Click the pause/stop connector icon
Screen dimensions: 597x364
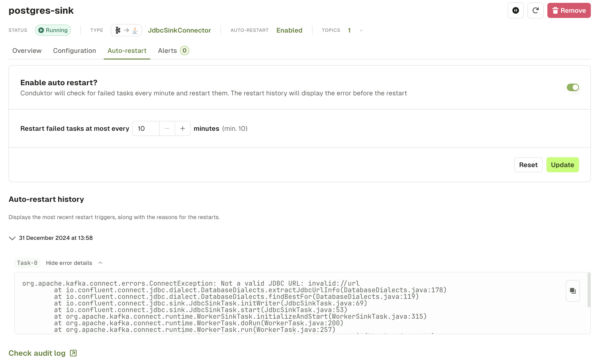coord(515,10)
